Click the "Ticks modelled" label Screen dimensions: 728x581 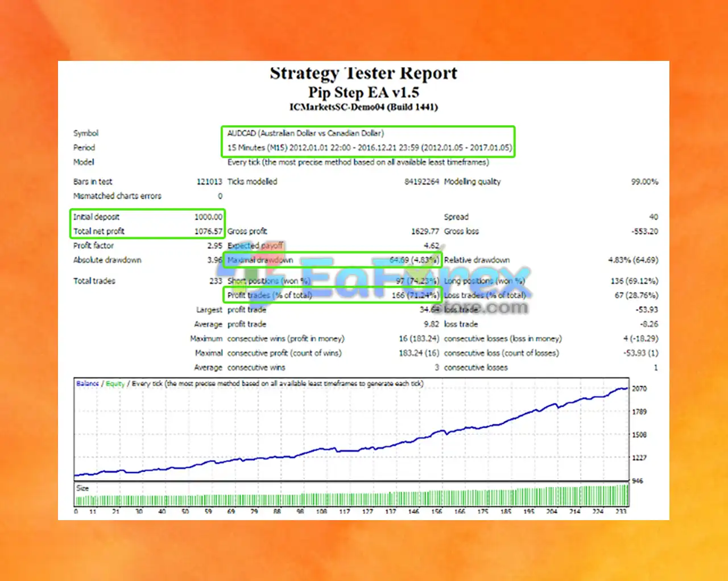[253, 182]
